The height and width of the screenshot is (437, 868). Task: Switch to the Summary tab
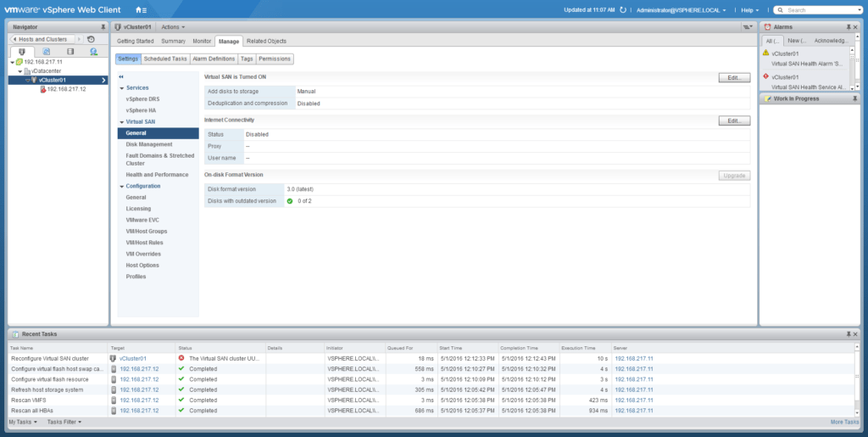[173, 41]
